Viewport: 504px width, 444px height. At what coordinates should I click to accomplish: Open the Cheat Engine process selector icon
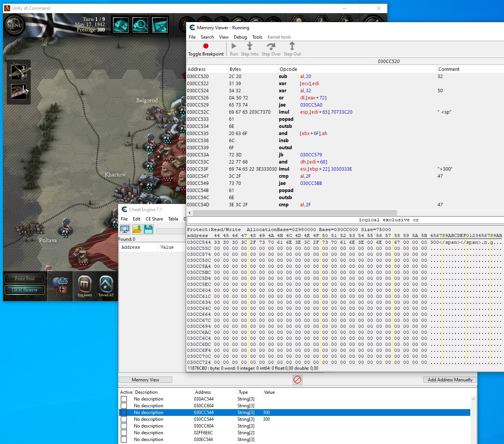point(125,229)
